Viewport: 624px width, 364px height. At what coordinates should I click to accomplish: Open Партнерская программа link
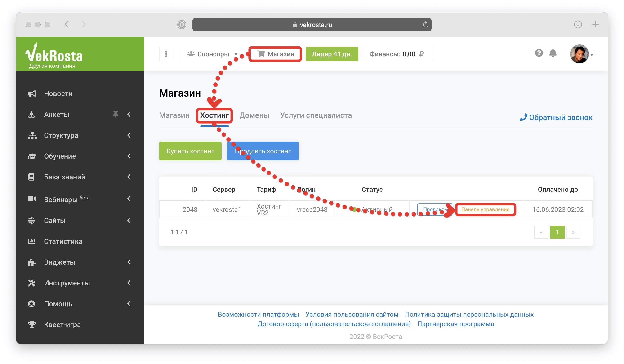coord(456,324)
